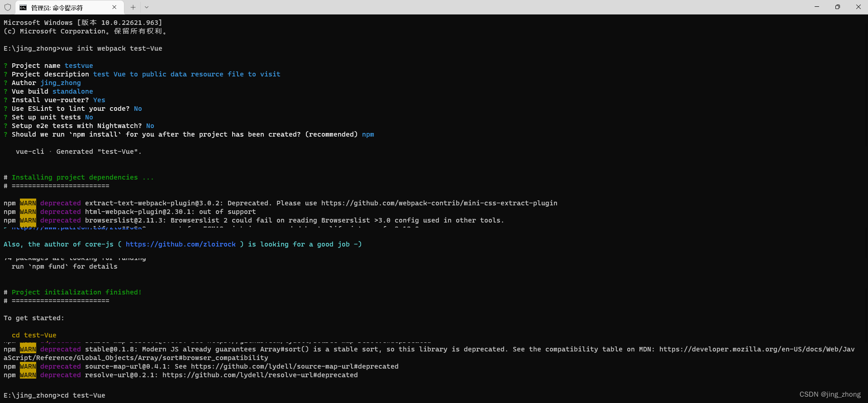Click the project name answer 'testvue'
868x403 pixels.
pyautogui.click(x=79, y=66)
